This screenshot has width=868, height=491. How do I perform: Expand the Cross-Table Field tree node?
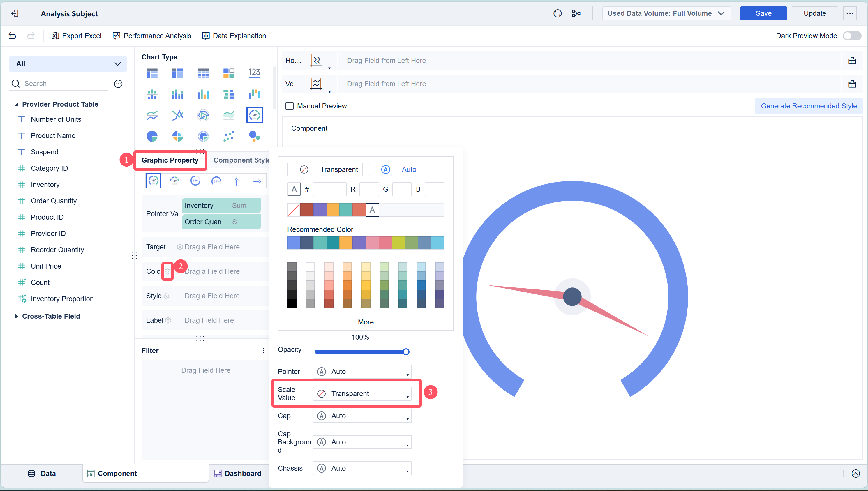tap(16, 316)
